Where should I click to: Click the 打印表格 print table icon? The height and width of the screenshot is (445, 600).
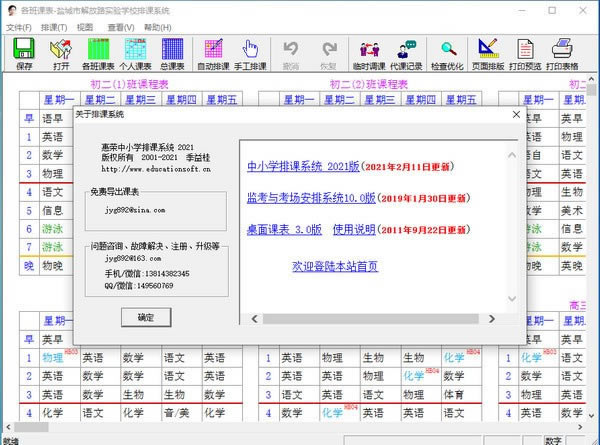coord(563,53)
